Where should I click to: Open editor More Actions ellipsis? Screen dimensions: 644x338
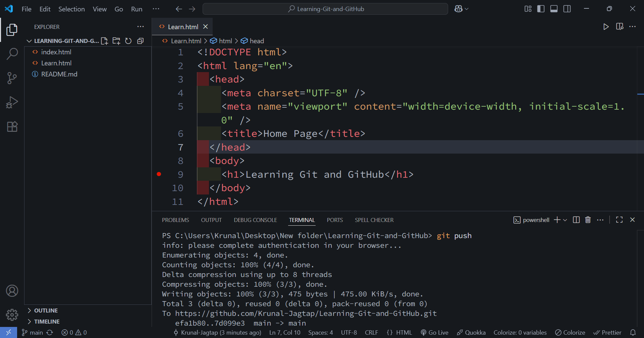point(633,27)
